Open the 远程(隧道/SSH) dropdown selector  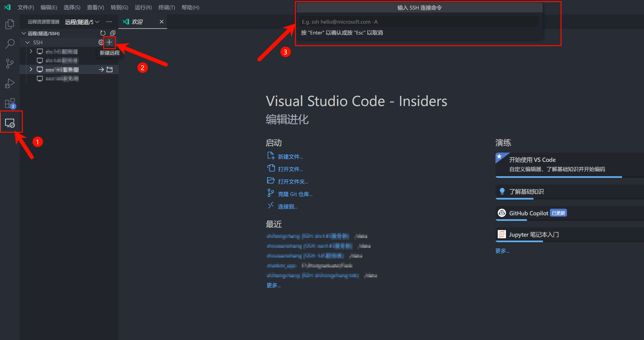point(82,22)
